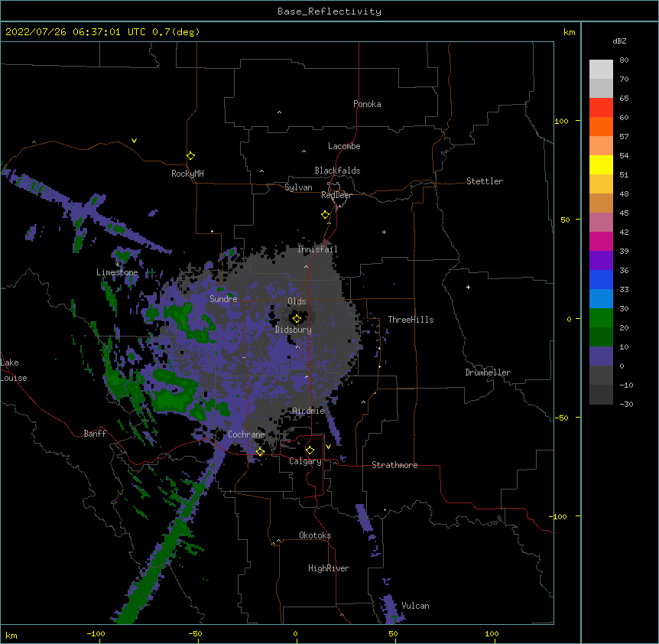
Task: Click the asterisk marker east of Innisfail
Action: (384, 232)
